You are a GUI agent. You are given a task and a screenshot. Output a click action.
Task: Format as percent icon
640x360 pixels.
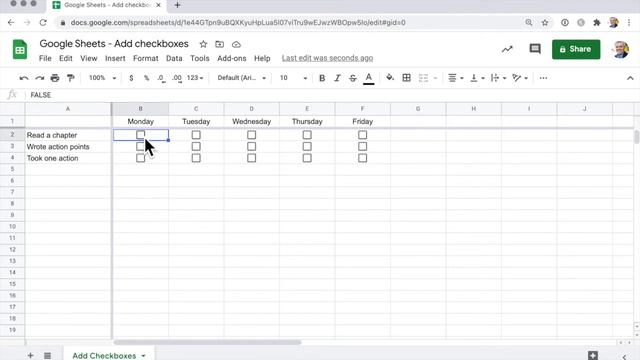point(146,78)
